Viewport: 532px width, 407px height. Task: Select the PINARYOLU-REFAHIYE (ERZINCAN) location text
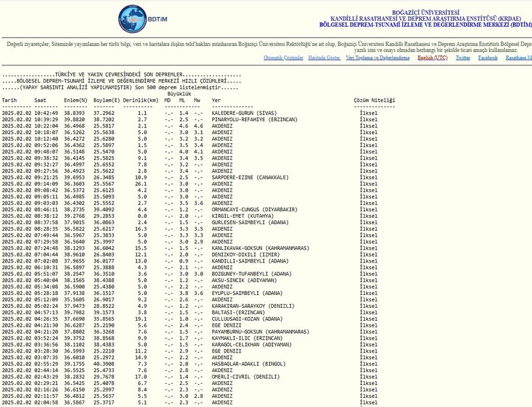click(x=254, y=120)
